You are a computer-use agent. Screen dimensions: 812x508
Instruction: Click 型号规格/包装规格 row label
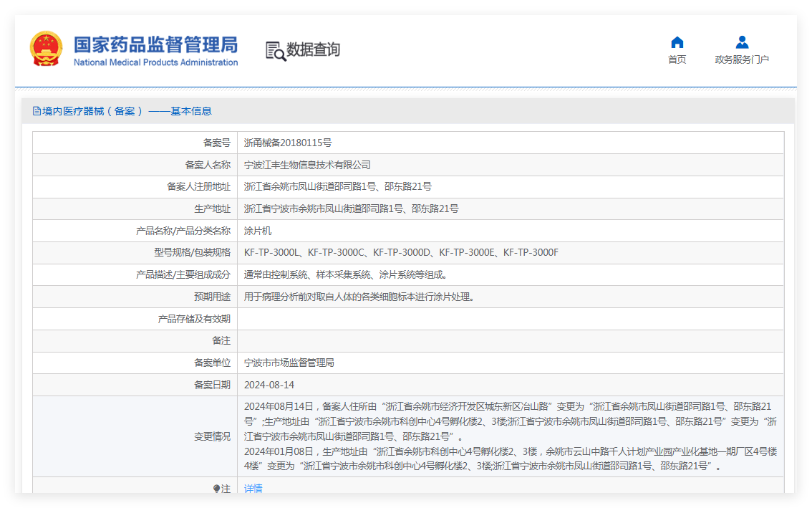pyautogui.click(x=192, y=252)
